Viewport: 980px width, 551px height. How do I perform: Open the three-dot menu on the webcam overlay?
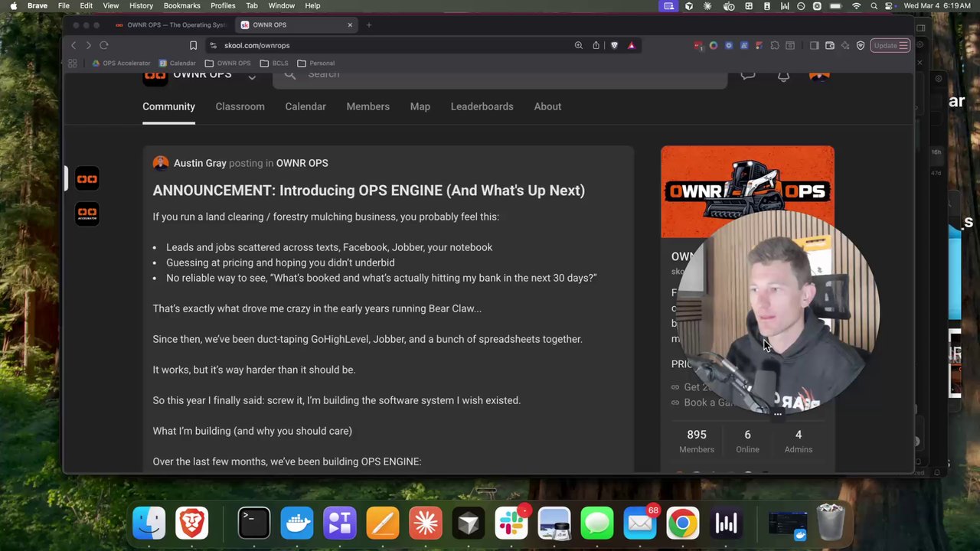pyautogui.click(x=778, y=413)
